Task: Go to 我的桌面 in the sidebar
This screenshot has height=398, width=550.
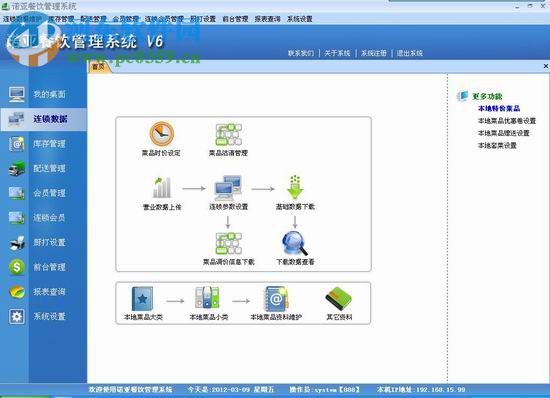Action: (44, 94)
